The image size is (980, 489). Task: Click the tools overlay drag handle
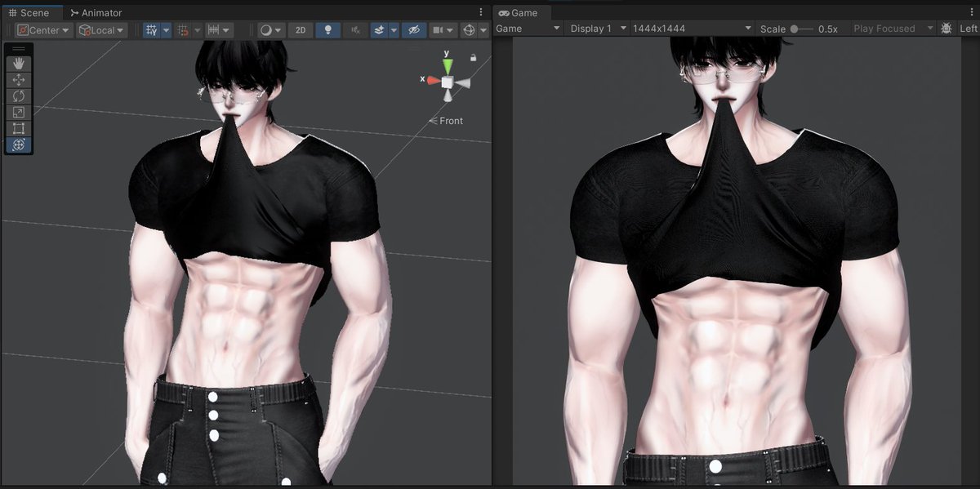[x=19, y=49]
